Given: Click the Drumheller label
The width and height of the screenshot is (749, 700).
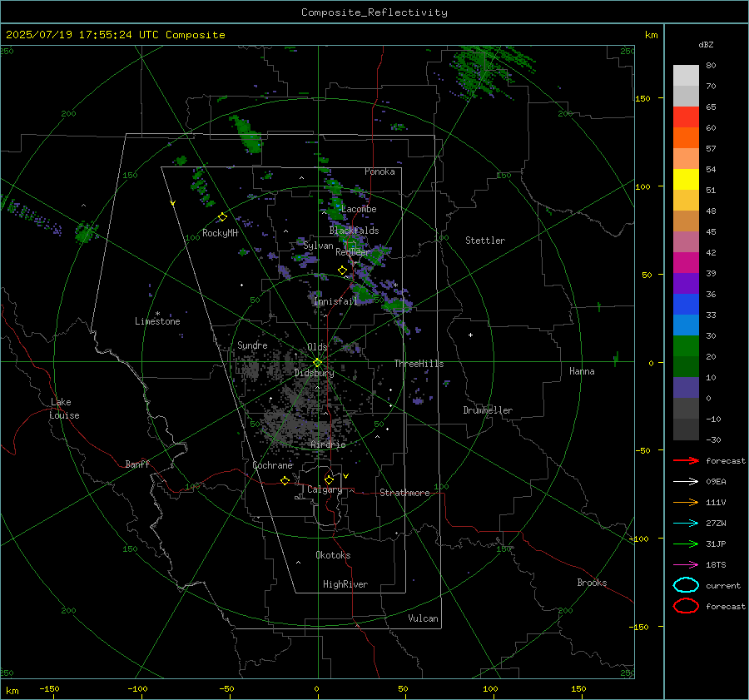Looking at the screenshot, I should pyautogui.click(x=488, y=410).
